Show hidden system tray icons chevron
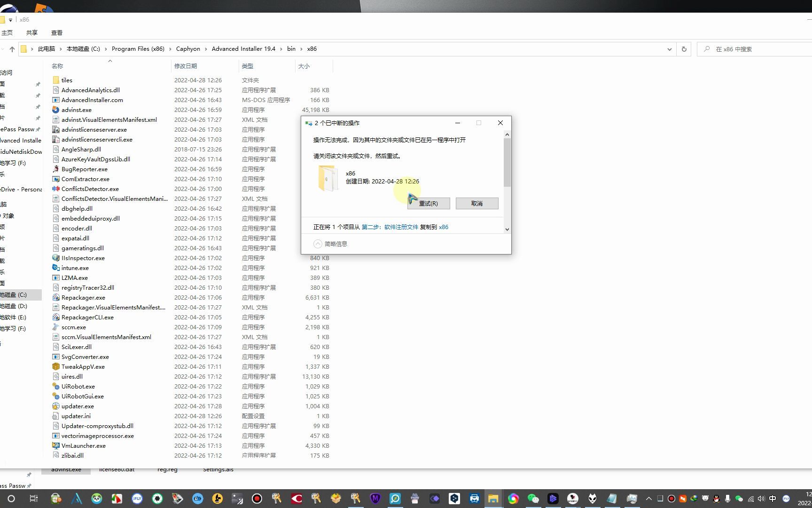The height and width of the screenshot is (508, 812). (649, 499)
